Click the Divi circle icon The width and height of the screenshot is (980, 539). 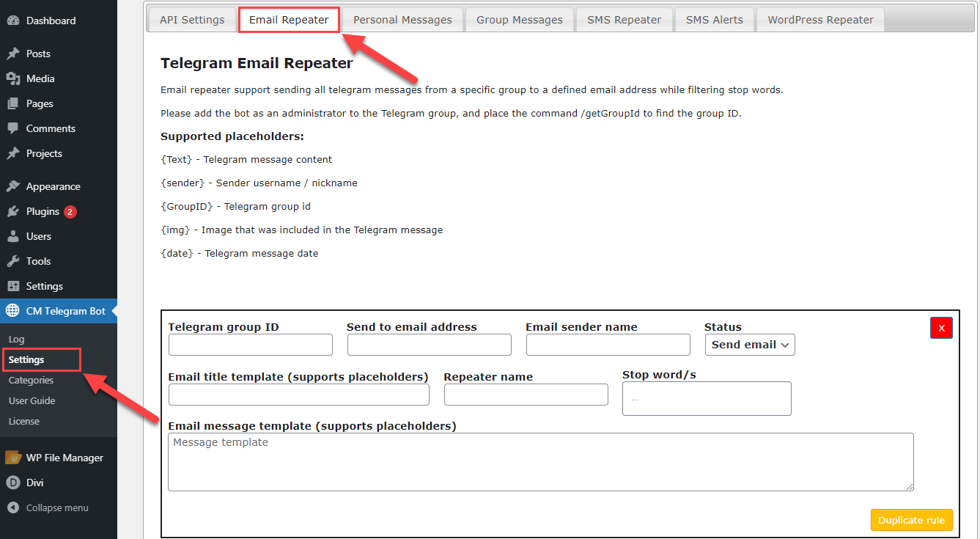(x=12, y=483)
